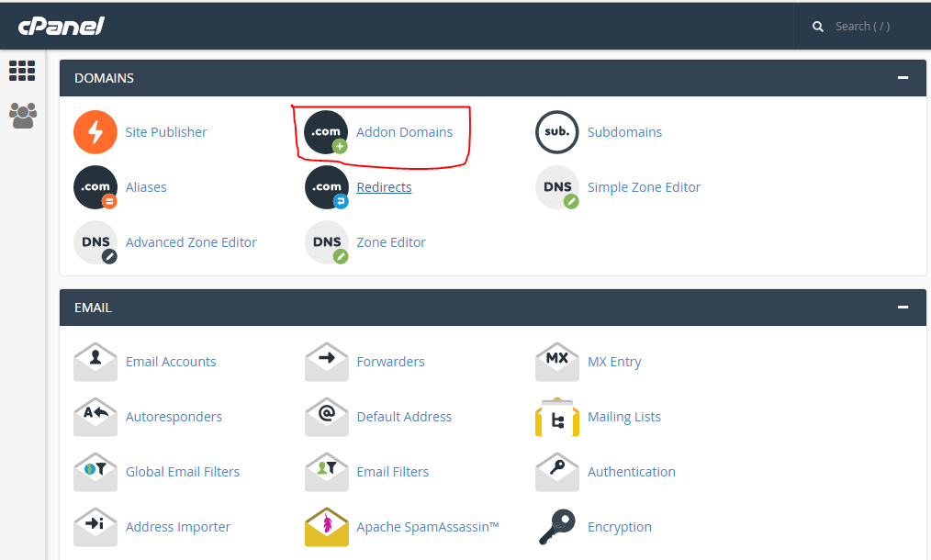
Task: Open the Email Filters funnel icon
Action: point(326,472)
